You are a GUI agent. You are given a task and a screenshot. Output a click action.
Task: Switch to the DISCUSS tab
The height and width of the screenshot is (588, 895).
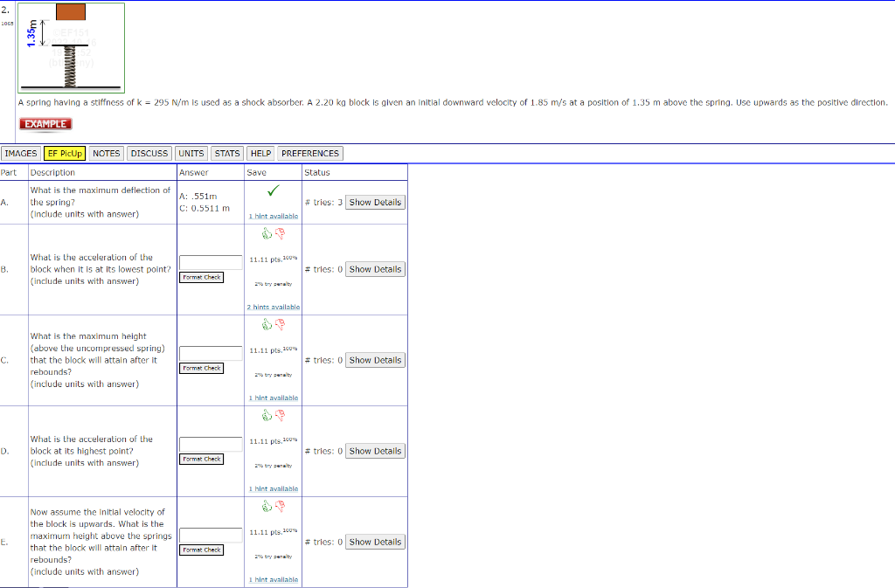[x=149, y=154]
